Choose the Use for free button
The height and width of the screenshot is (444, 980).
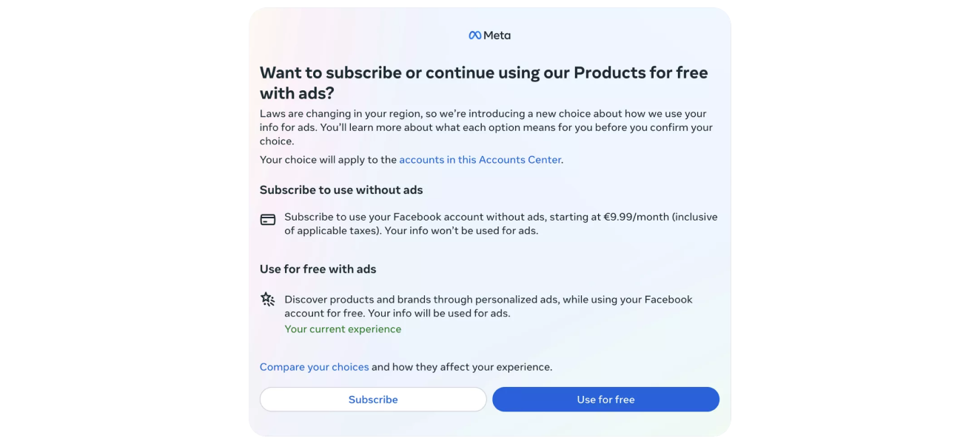(x=605, y=400)
